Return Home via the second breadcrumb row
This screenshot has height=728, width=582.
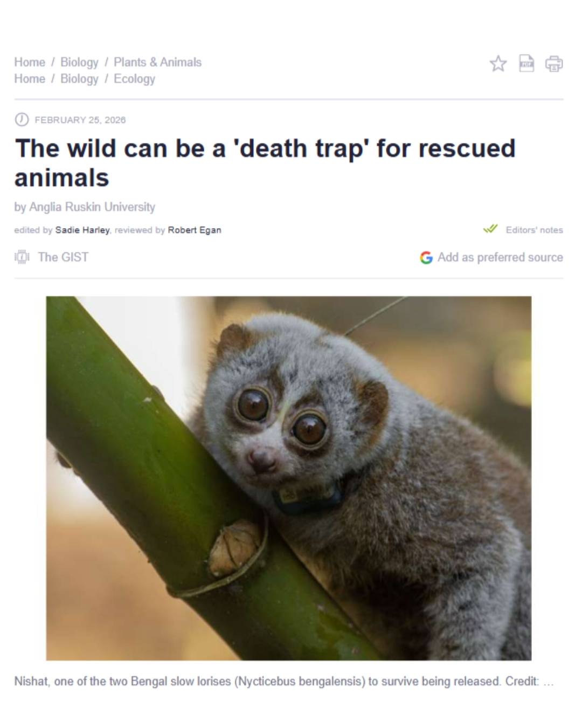click(30, 79)
